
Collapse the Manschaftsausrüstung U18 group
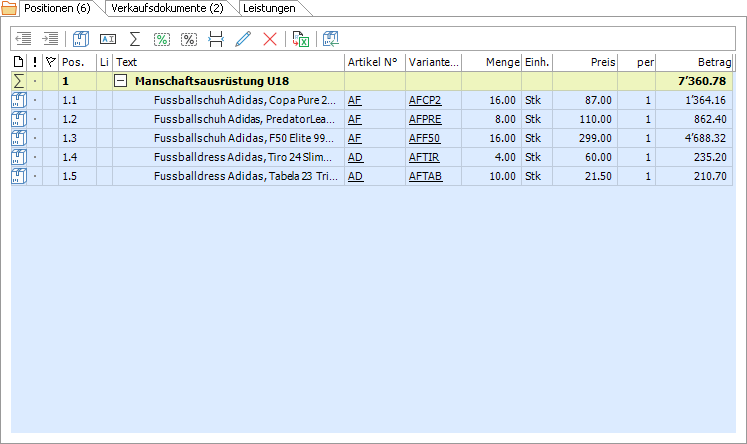(x=120, y=81)
